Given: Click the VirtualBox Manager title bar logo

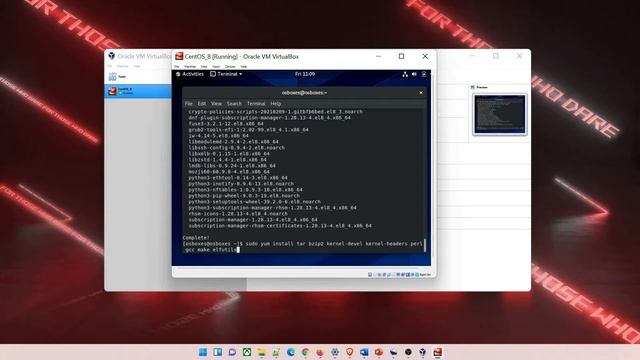Looking at the screenshot, I should [111, 56].
